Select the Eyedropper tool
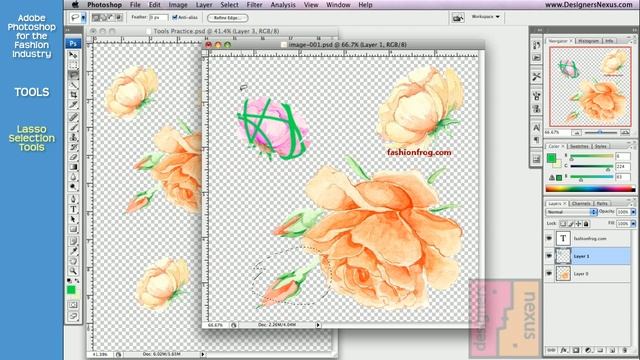Viewport: 640px width, 360px height. pyautogui.click(x=73, y=251)
